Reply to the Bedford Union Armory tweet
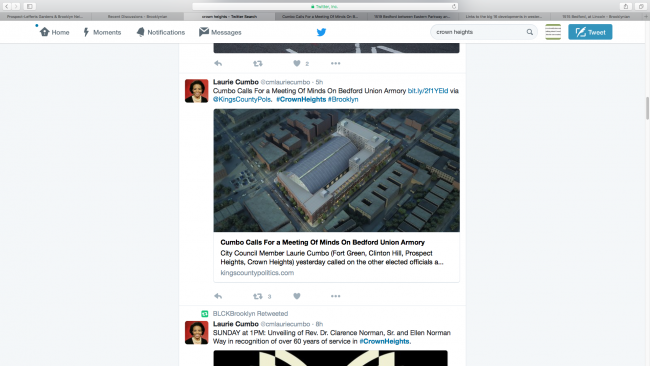Screen dimensions: 650x366 (x=218, y=296)
